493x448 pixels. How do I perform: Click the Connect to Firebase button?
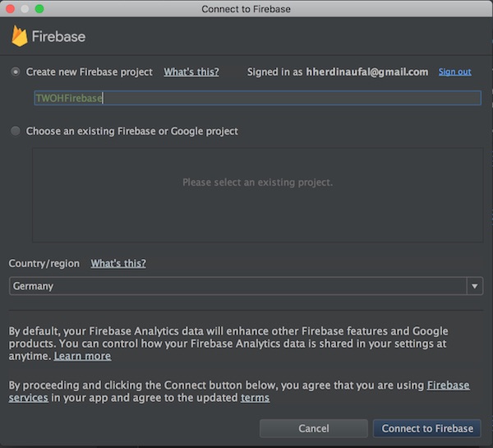click(427, 428)
